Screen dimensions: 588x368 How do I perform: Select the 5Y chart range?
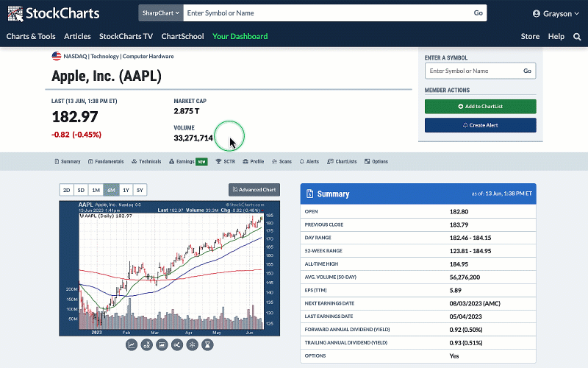pyautogui.click(x=140, y=190)
